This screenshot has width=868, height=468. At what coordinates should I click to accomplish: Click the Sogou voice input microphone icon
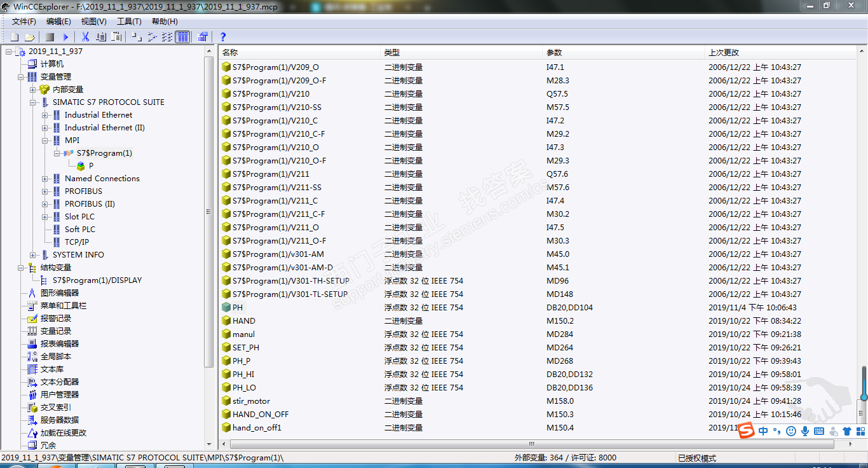pyautogui.click(x=805, y=431)
